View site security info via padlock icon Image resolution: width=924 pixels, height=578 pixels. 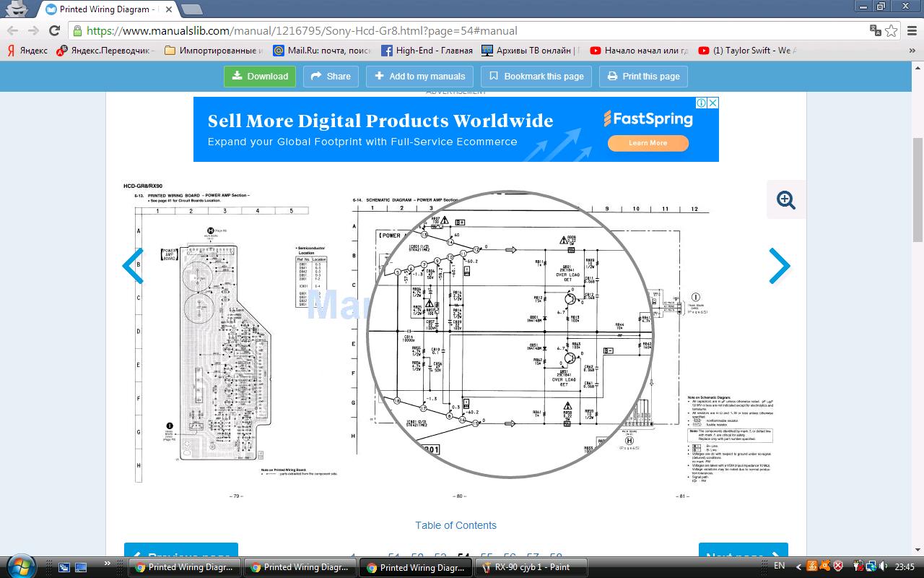(x=77, y=30)
